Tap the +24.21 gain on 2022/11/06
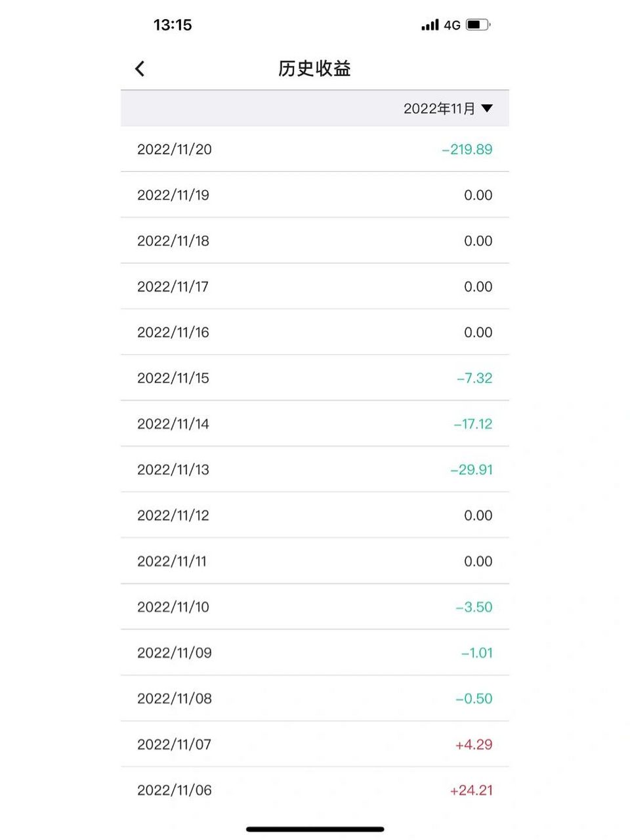 (471, 790)
